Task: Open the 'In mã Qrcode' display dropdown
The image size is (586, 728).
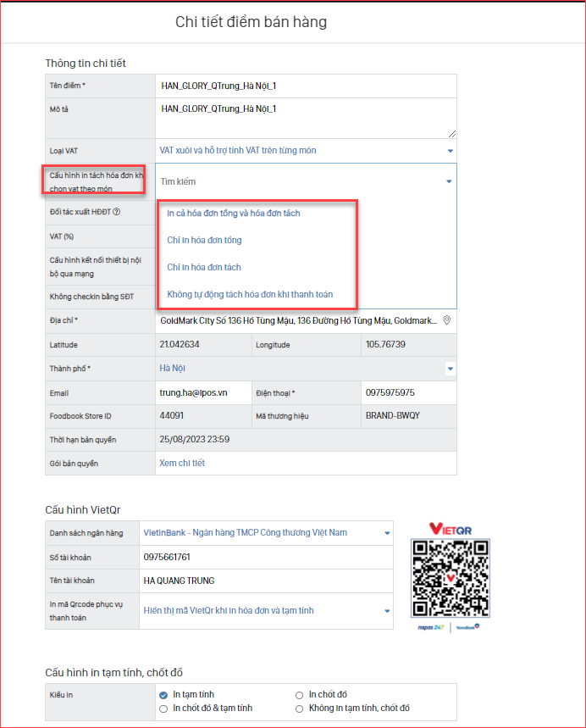Action: [x=387, y=611]
